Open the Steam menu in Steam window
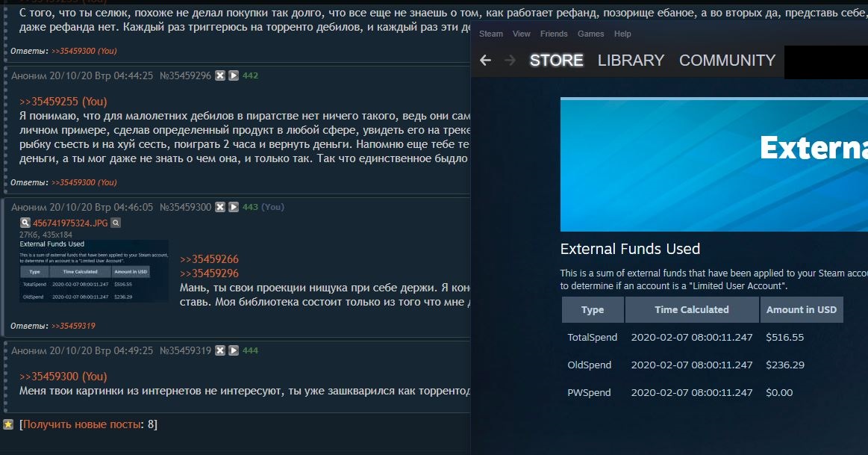 (491, 34)
